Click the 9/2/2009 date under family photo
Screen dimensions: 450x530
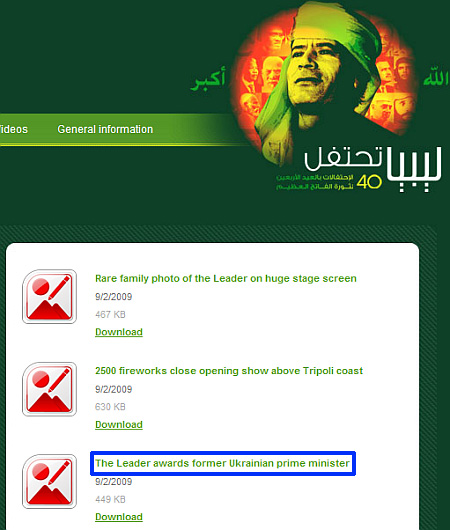click(x=113, y=297)
